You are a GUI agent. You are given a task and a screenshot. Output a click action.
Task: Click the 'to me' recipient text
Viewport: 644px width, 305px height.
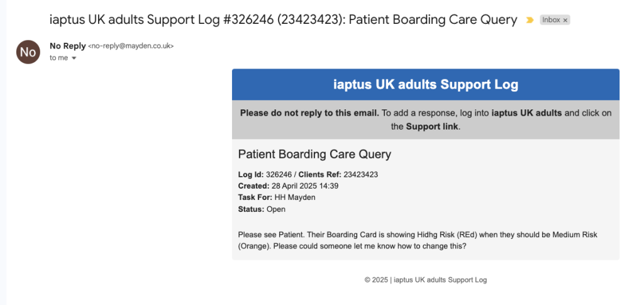click(x=58, y=58)
